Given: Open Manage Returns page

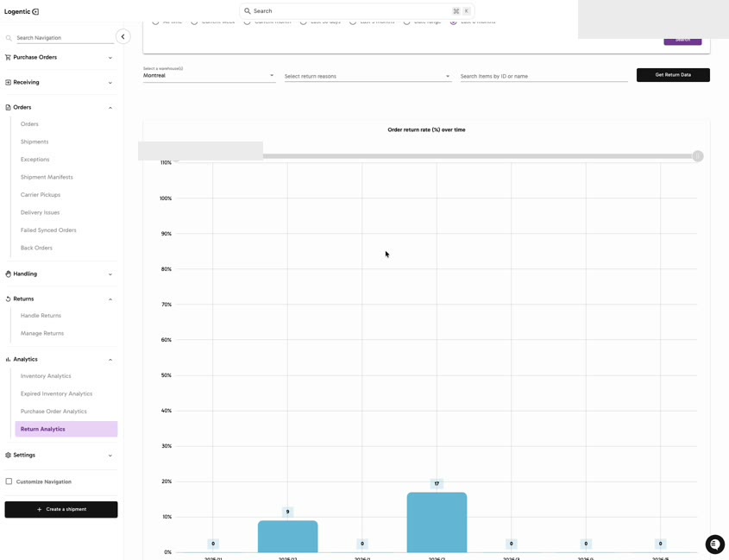Looking at the screenshot, I should click(x=42, y=333).
